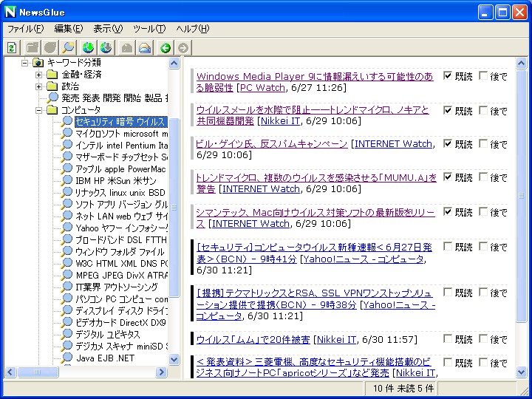Click tree pane scroll down arrow
Viewport: 532px width, 399px height.
[174, 359]
